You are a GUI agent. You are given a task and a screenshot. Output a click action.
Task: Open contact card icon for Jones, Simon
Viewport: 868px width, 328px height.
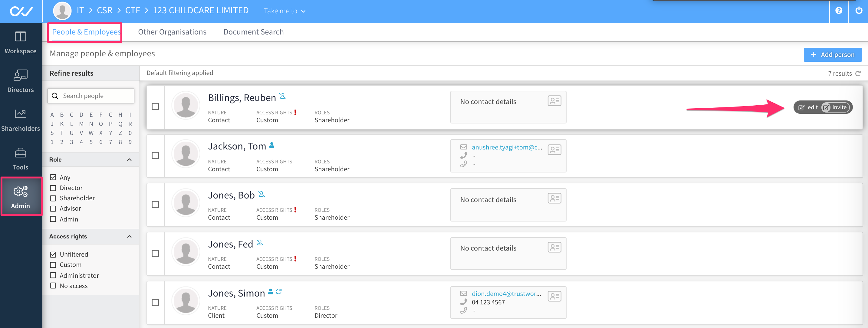tap(554, 296)
